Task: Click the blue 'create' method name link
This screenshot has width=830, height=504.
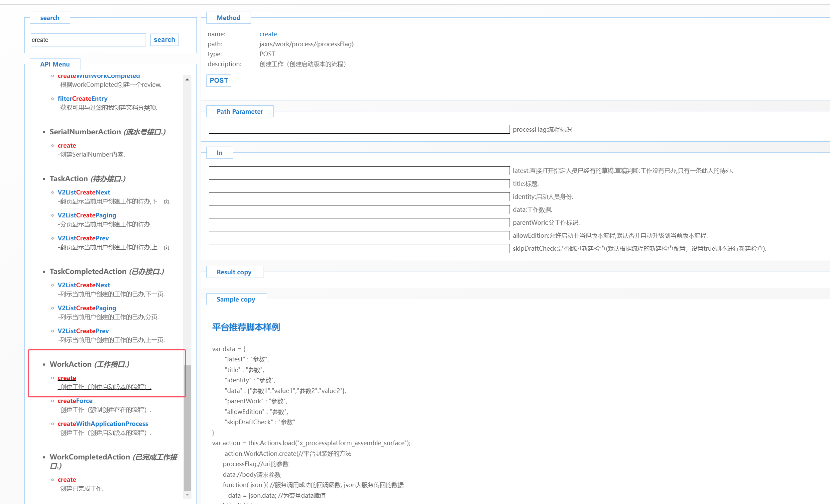Action: pyautogui.click(x=268, y=34)
